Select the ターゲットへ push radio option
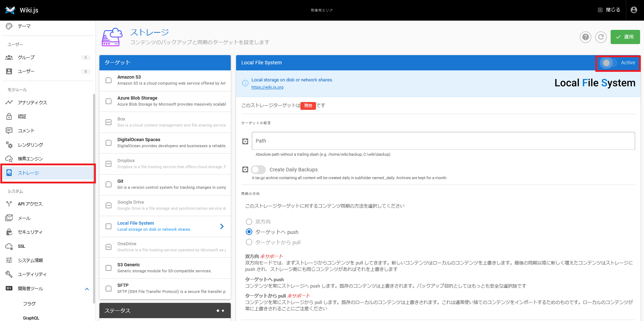Viewport: 644px width, 321px height. click(249, 232)
